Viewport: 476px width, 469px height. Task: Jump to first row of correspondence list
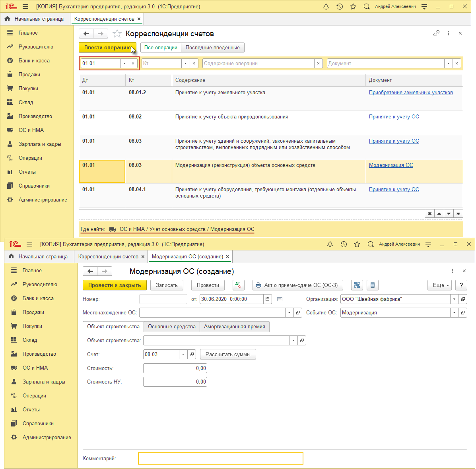click(429, 213)
